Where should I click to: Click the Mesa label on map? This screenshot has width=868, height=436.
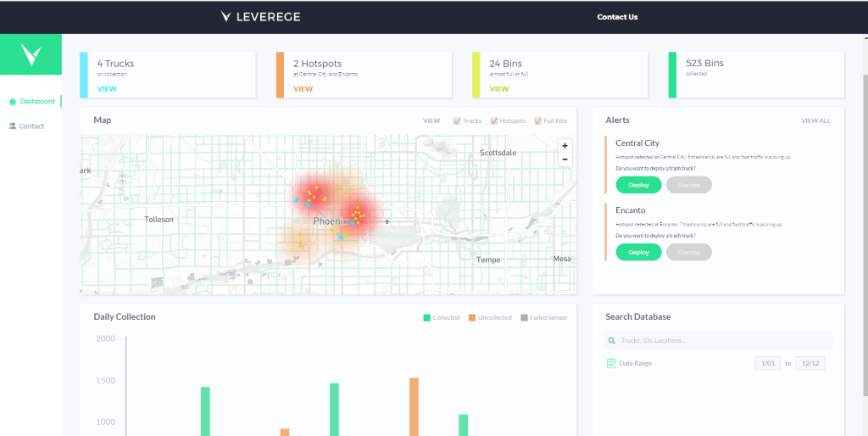click(x=562, y=259)
